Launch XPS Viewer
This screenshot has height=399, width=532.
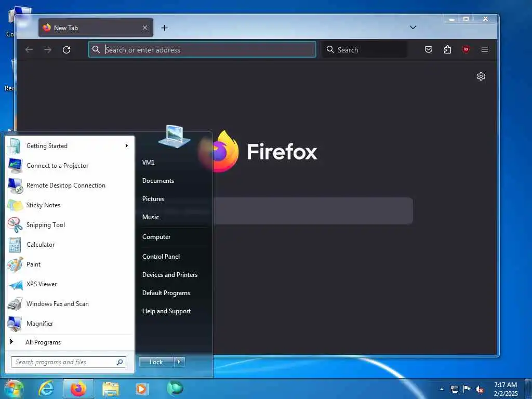[70, 284]
